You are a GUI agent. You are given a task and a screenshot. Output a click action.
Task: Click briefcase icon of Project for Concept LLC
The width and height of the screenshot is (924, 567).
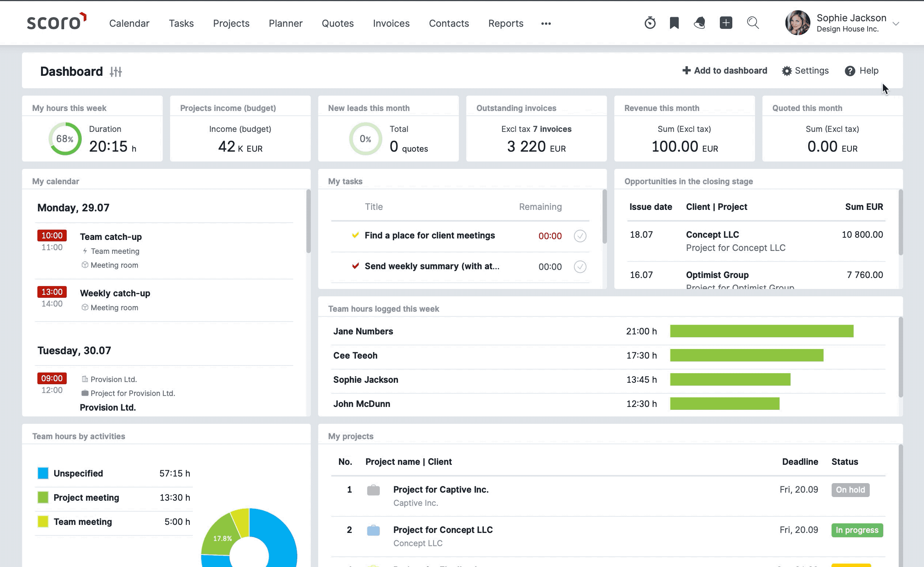373,530
